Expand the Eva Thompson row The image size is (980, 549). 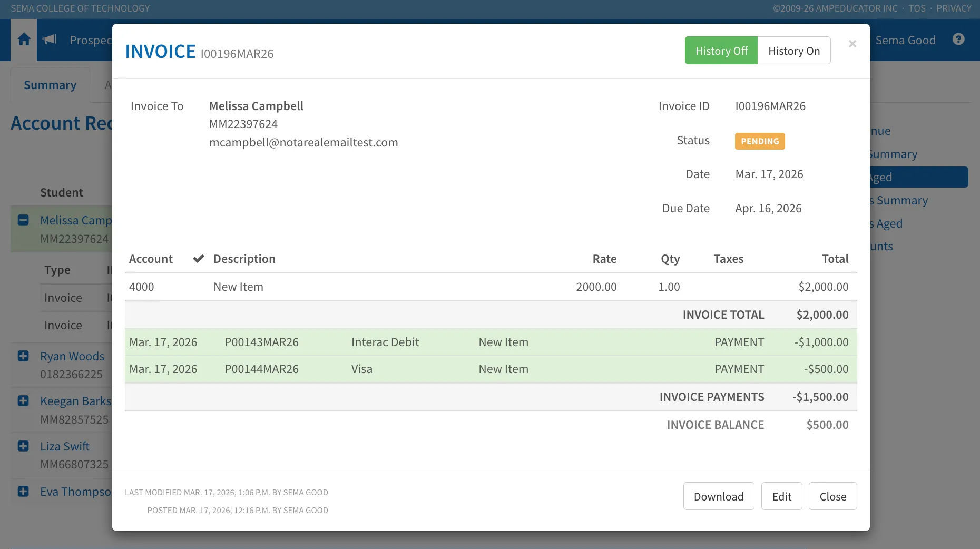pos(23,492)
